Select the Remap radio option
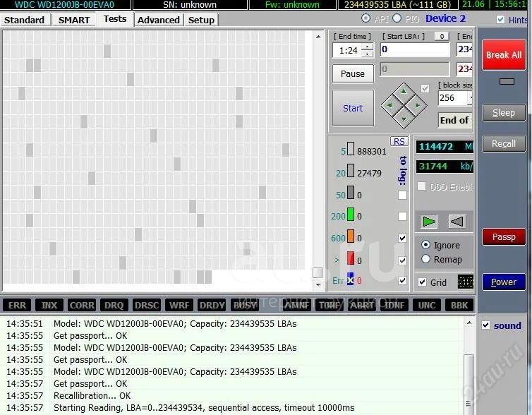The image size is (532, 415). click(425, 259)
